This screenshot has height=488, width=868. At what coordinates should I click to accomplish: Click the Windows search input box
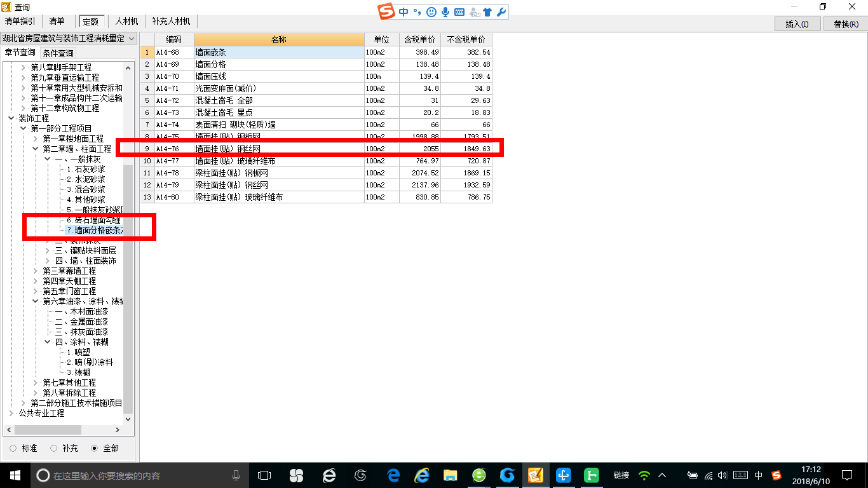point(139,475)
